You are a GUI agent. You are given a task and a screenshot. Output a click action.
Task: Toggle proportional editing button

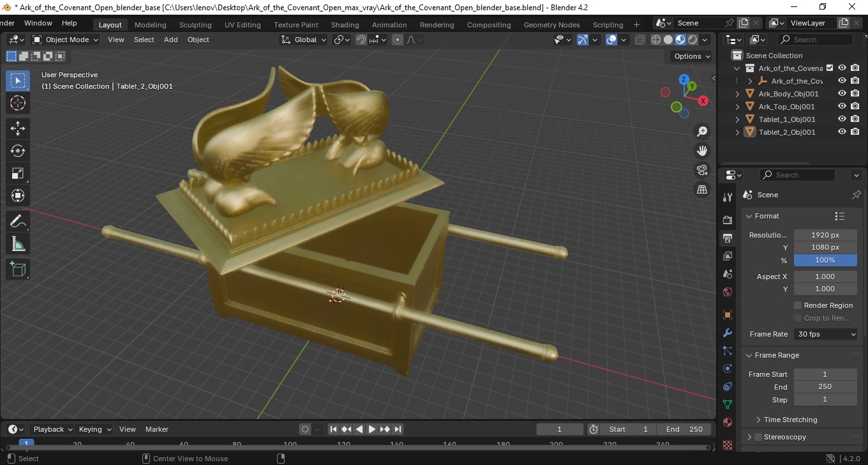pyautogui.click(x=398, y=40)
